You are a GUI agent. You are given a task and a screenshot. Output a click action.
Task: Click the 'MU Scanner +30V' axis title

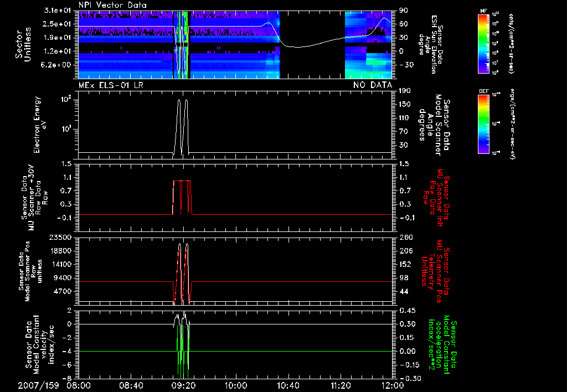[x=35, y=198]
